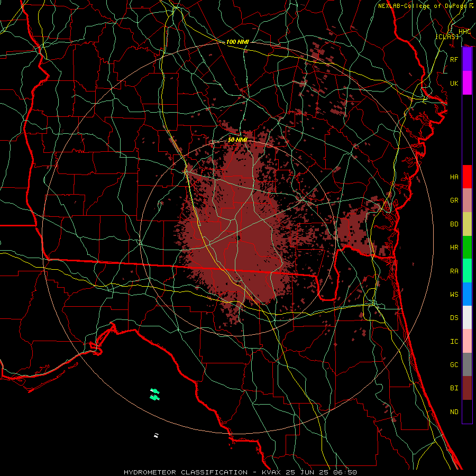The width and height of the screenshot is (476, 476).
Task: Click the RA light green legend swatch
Action: tap(467, 271)
